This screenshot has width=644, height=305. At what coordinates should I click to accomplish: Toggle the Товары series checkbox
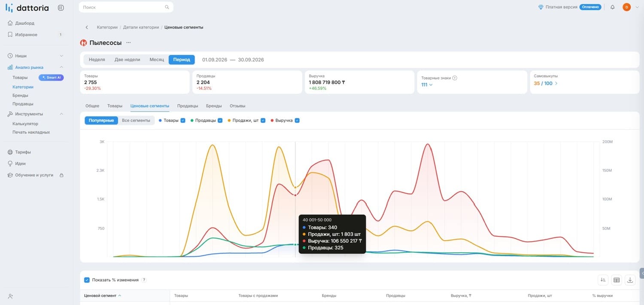coord(183,121)
